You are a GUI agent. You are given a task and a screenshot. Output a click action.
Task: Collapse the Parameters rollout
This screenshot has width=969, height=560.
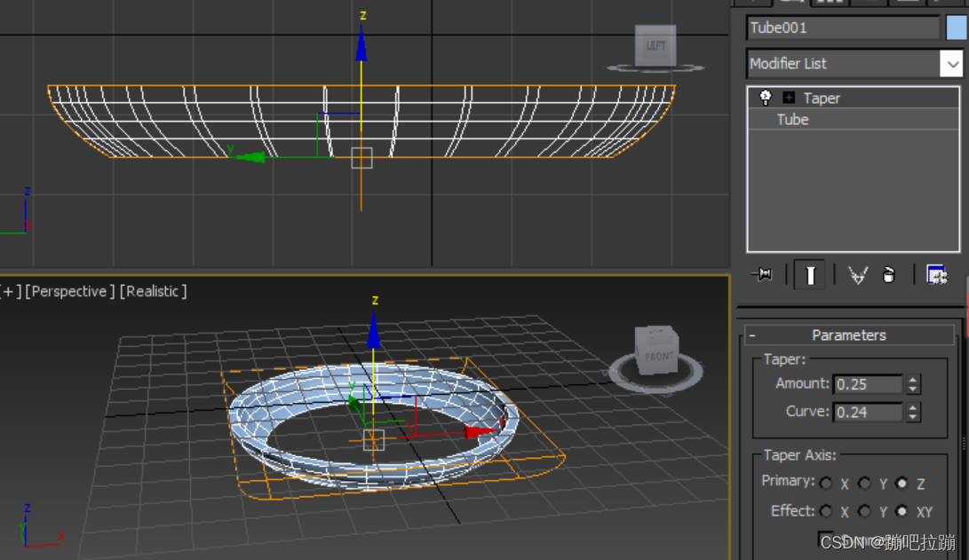[751, 335]
